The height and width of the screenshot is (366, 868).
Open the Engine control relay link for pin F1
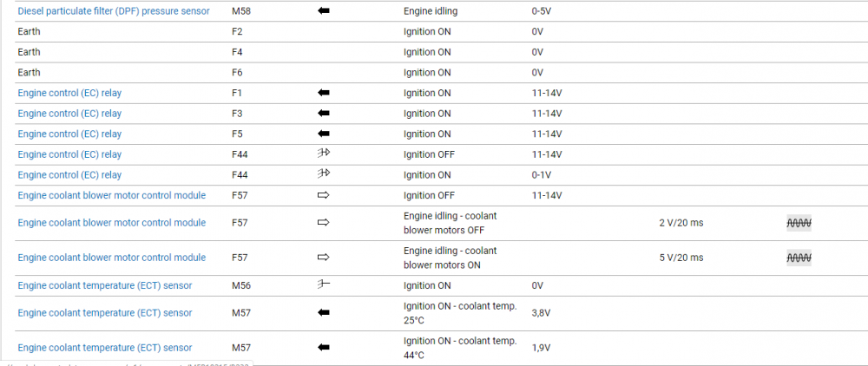click(x=69, y=93)
